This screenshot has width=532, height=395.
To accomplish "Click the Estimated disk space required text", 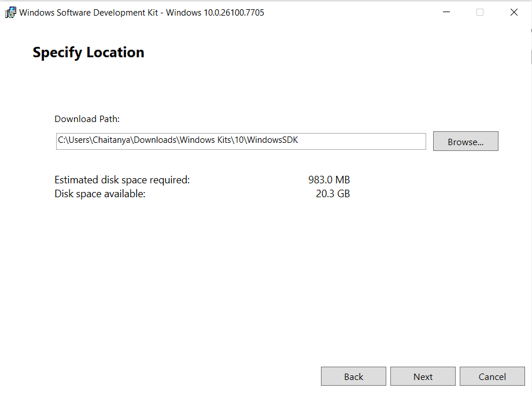I will [121, 179].
